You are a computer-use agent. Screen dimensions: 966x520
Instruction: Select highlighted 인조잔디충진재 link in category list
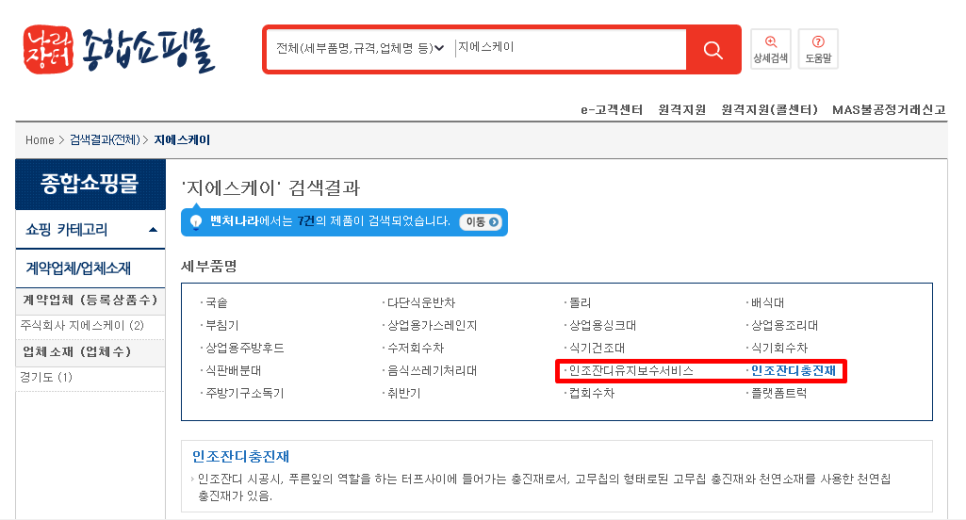coord(793,371)
